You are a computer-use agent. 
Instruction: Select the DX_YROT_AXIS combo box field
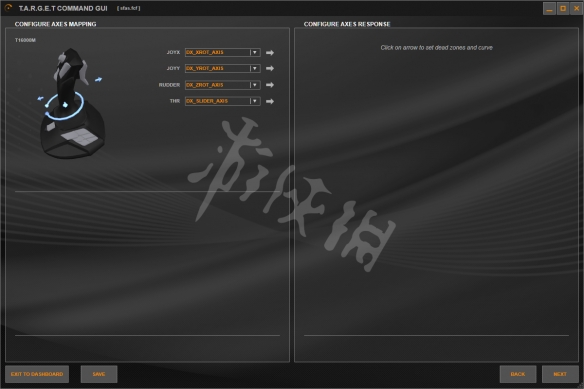click(222, 69)
